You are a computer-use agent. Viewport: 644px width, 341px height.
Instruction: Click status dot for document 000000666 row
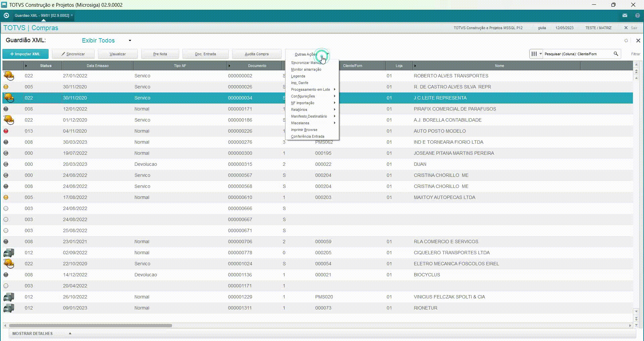pyautogui.click(x=6, y=208)
